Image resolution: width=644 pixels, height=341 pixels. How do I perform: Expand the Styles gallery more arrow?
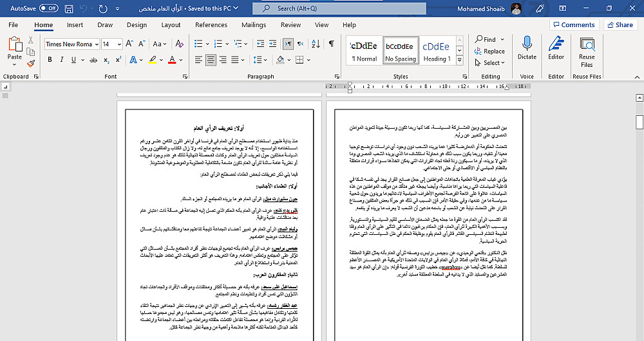click(x=460, y=60)
